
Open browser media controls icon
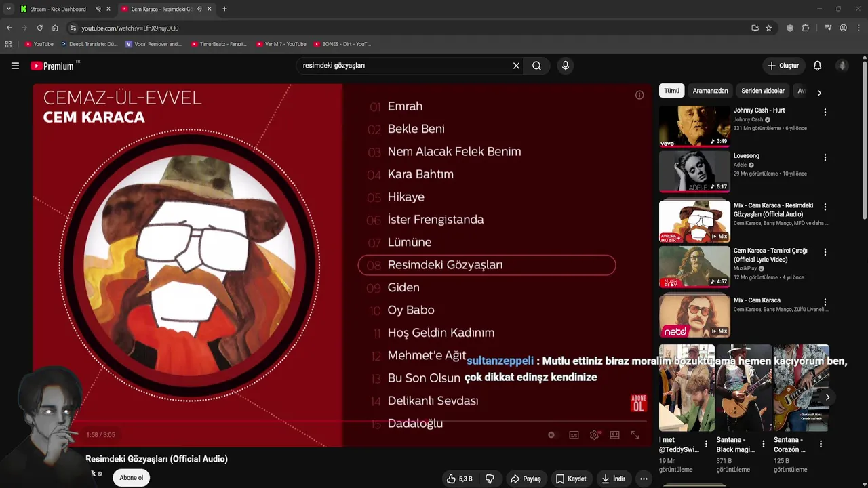pos(828,28)
